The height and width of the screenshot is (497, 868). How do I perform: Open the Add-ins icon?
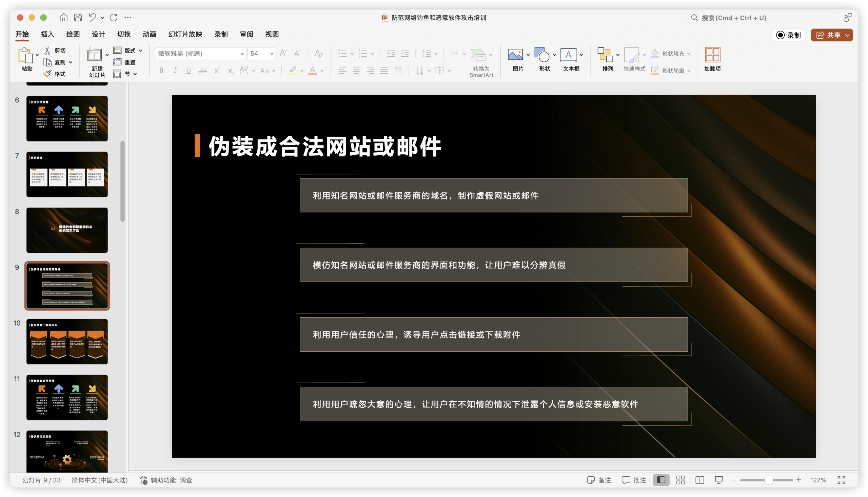pyautogui.click(x=712, y=55)
